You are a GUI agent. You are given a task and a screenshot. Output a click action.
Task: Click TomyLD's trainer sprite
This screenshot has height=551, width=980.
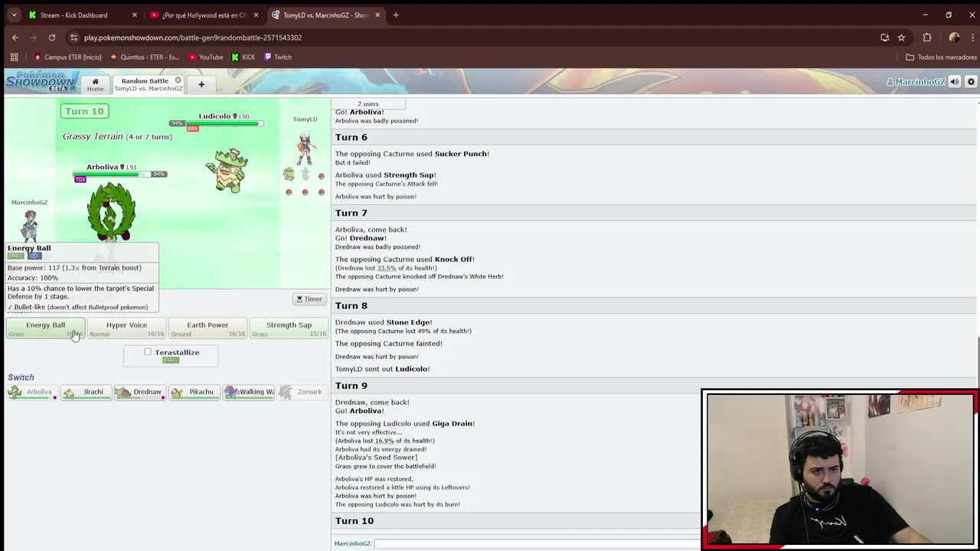[x=305, y=148]
